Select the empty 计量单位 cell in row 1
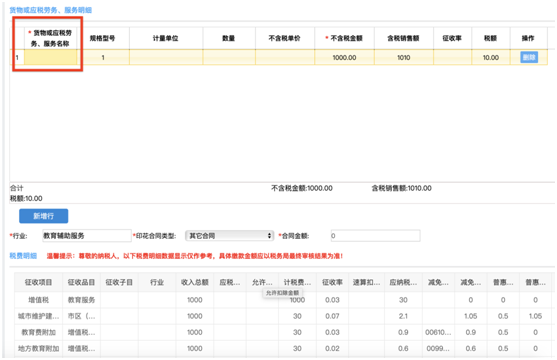Viewport: 557px width, 360px height. coord(166,57)
